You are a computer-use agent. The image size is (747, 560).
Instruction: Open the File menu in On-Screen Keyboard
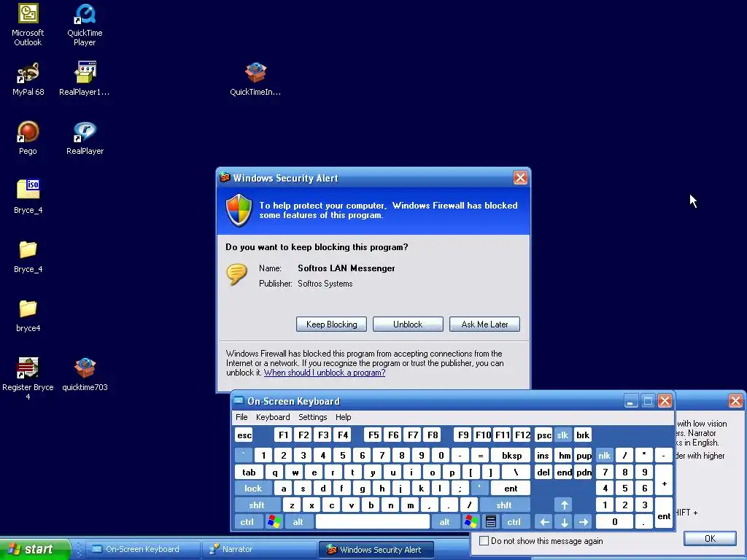point(241,417)
